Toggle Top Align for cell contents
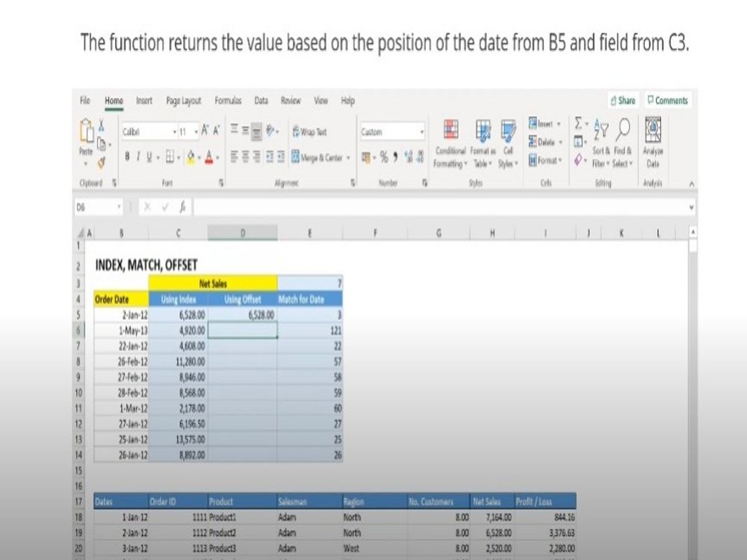The width and height of the screenshot is (747, 560). pos(235,129)
